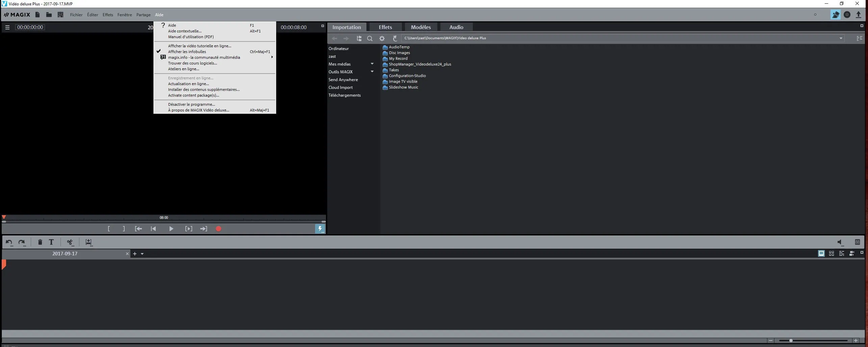The width and height of the screenshot is (868, 347).
Task: Click the undo arrow icon
Action: click(x=9, y=242)
